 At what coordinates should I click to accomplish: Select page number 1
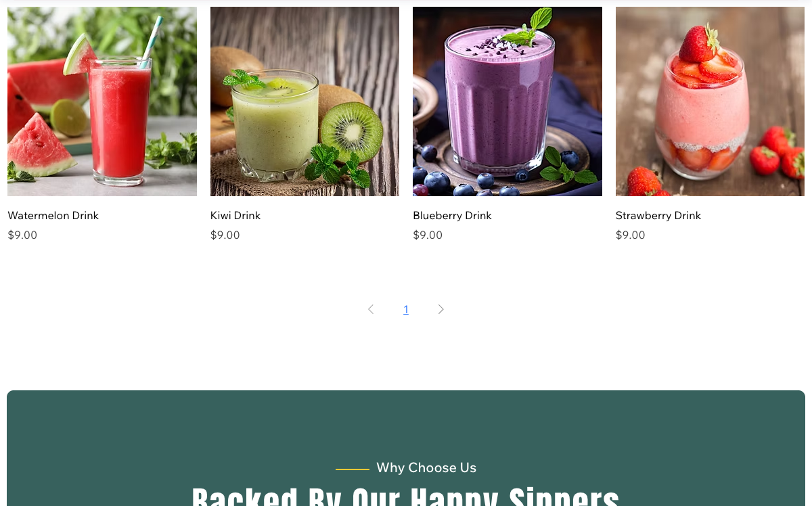(406, 310)
